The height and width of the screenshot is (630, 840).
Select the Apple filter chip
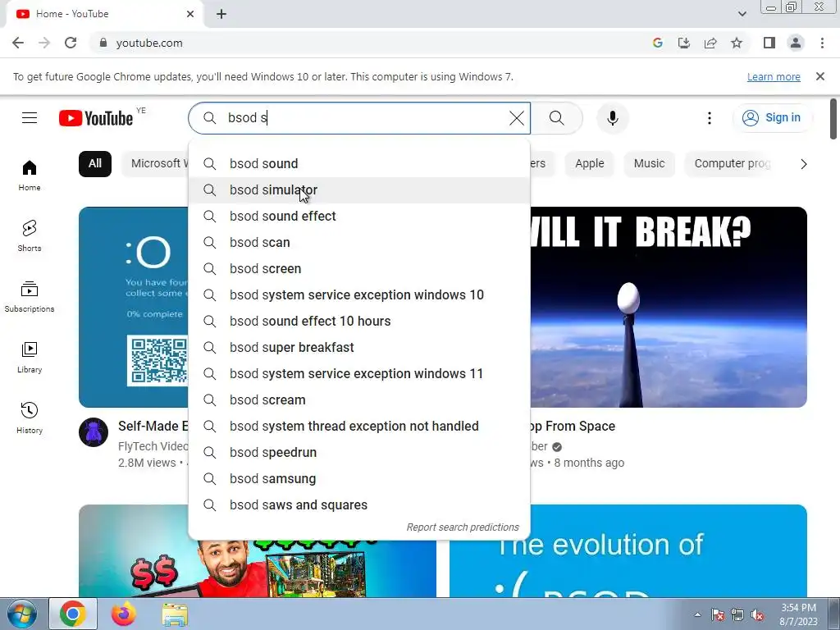coord(589,163)
